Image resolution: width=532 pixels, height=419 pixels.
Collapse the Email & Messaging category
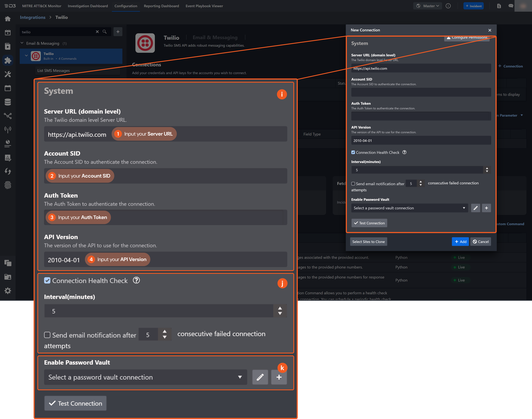click(22, 43)
